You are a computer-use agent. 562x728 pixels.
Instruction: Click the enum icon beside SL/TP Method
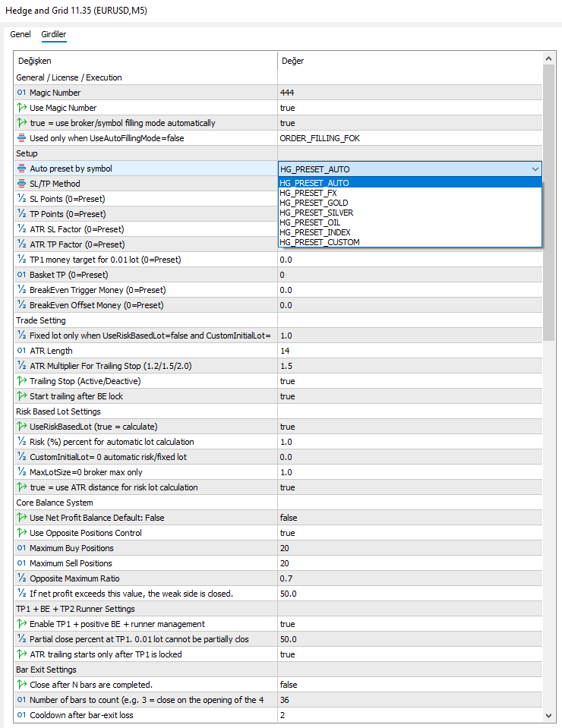(21, 184)
